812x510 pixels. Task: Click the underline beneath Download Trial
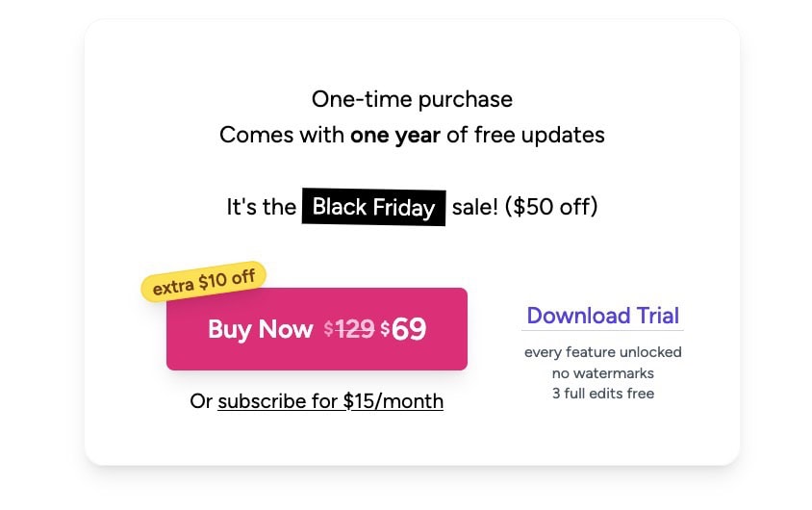[602, 330]
